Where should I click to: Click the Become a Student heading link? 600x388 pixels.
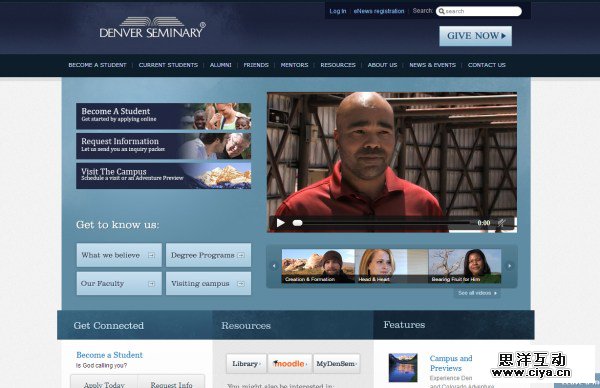coord(109,355)
